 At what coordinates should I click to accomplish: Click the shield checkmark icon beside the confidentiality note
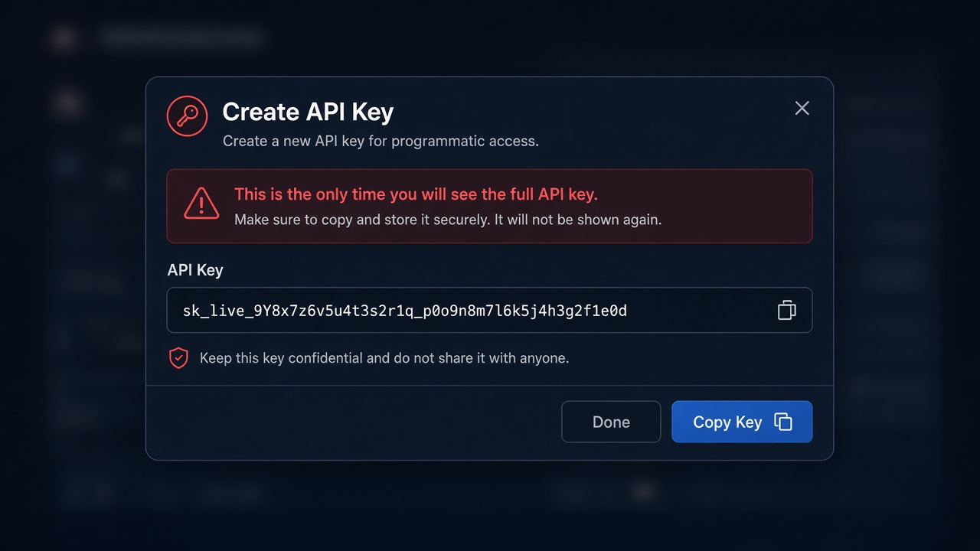click(x=178, y=357)
